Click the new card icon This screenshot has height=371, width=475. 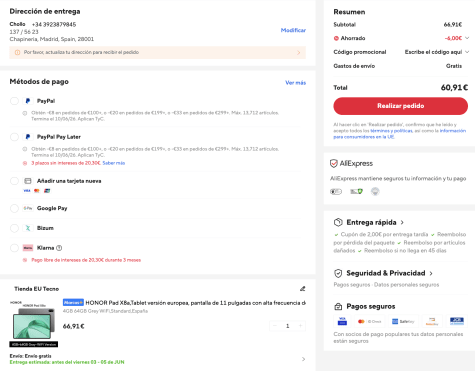[x=28, y=181]
